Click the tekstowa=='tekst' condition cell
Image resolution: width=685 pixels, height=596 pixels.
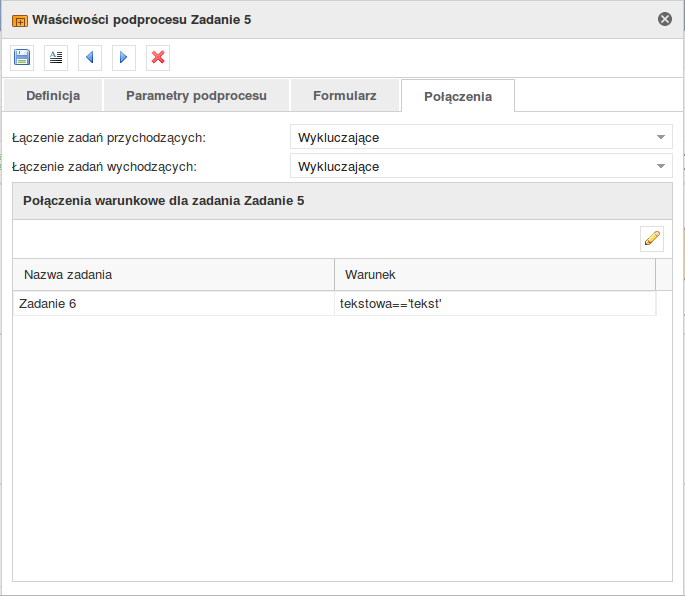pyautogui.click(x=495, y=304)
